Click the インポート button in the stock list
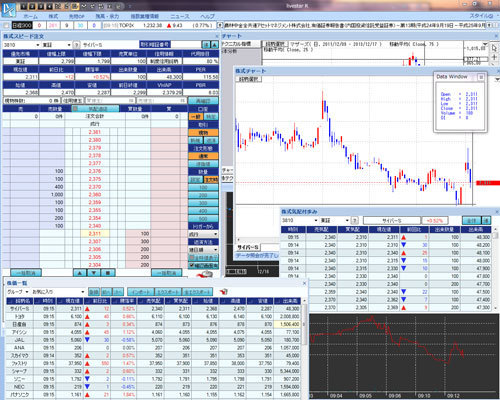500x400 pixels. pos(141,292)
